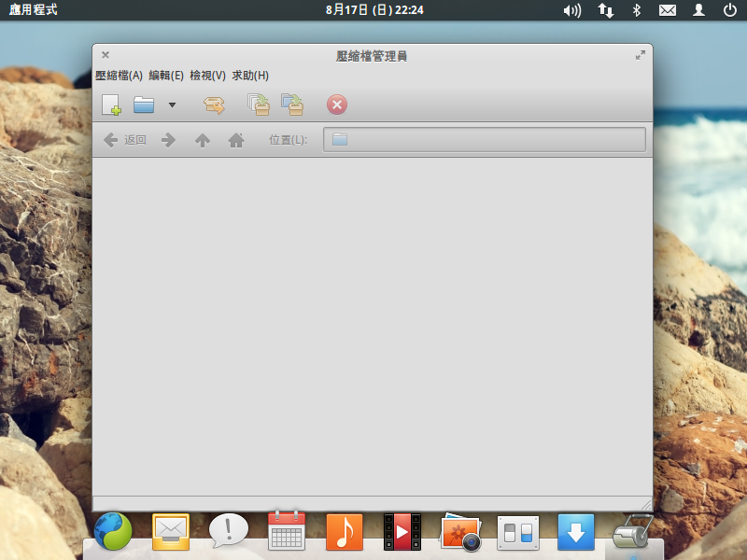The width and height of the screenshot is (747, 560).
Task: Open the 應用程式 applications menu
Action: point(33,9)
